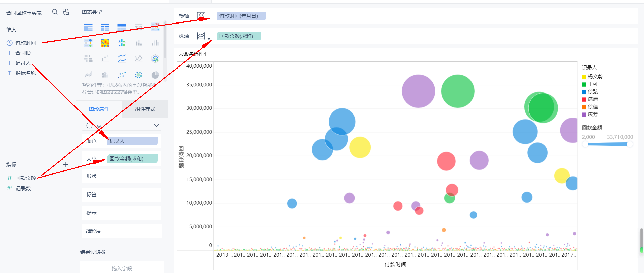Click the 合同回款事实表 table name
This screenshot has height=273, width=644.
click(24, 13)
